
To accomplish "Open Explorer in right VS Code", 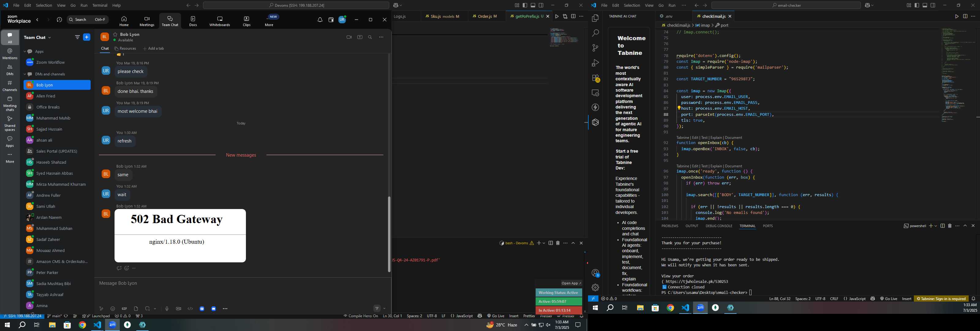I will [595, 18].
